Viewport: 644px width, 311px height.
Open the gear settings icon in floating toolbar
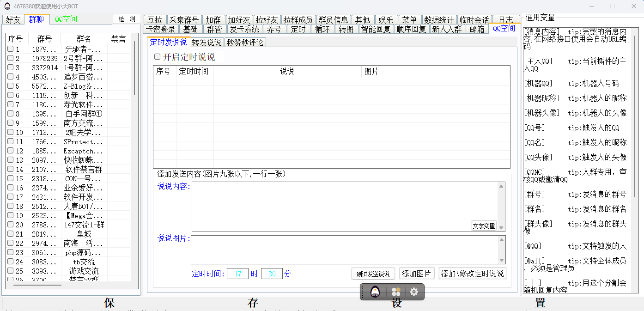[414, 292]
